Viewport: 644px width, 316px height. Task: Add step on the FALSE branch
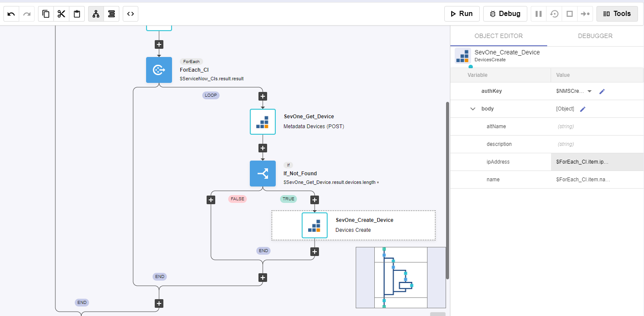click(x=211, y=200)
